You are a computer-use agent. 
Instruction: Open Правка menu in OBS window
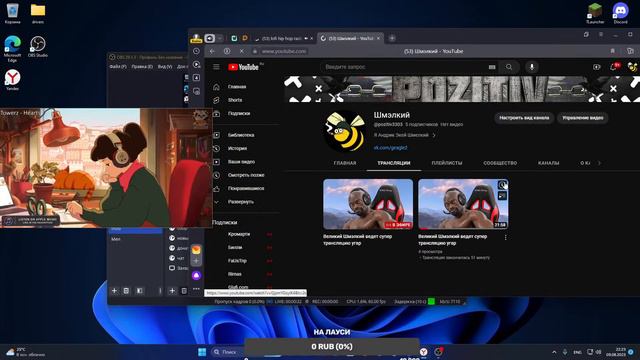142,67
